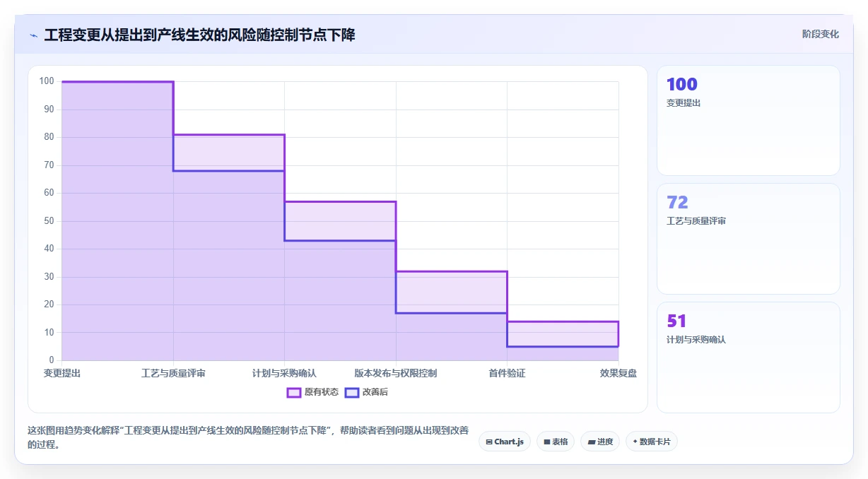Toggle the 改善后 legend entry
This screenshot has height=479, width=868.
(x=366, y=392)
